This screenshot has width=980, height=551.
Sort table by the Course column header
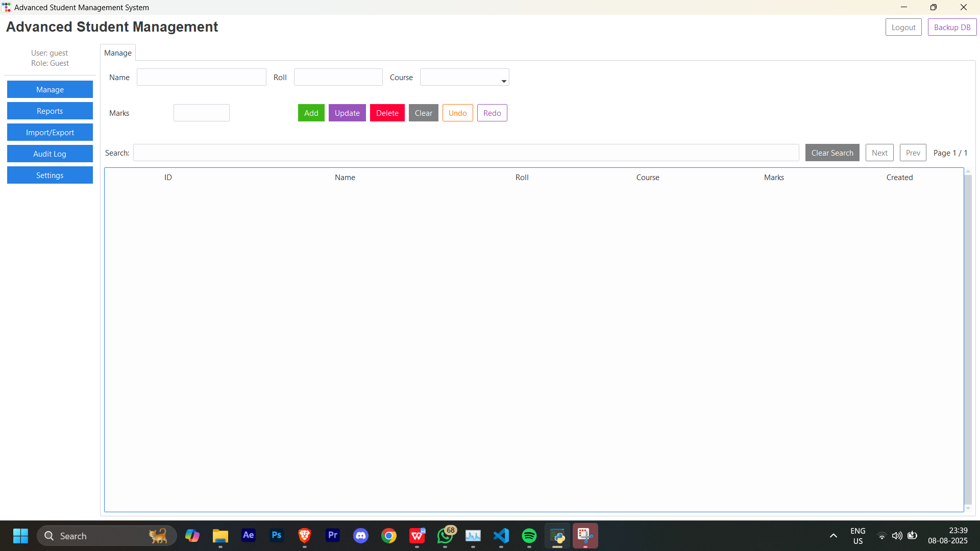[x=648, y=177]
